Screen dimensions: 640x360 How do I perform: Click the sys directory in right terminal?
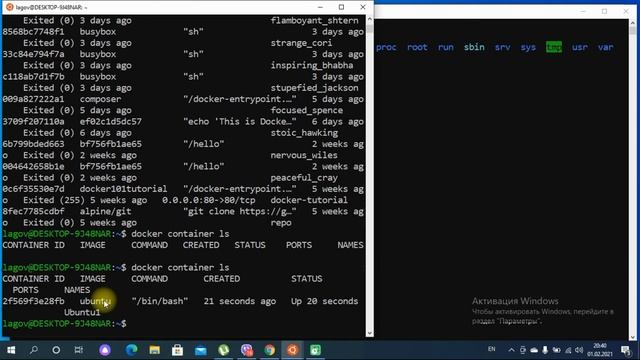click(528, 47)
